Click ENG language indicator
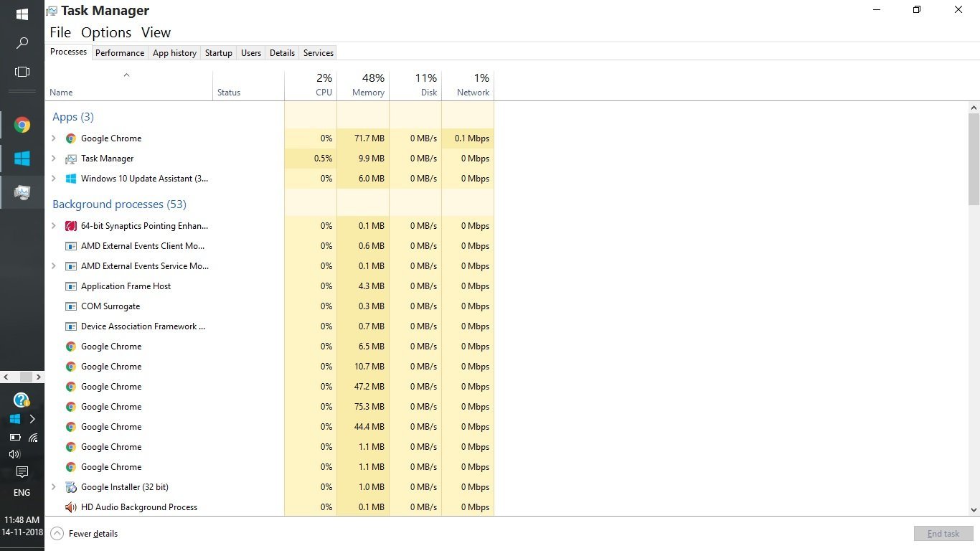 point(22,493)
